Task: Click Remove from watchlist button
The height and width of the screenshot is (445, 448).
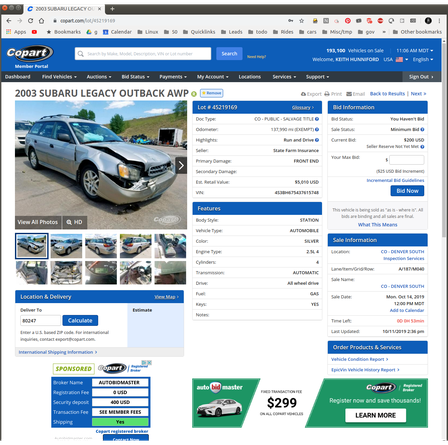Action: (x=212, y=93)
